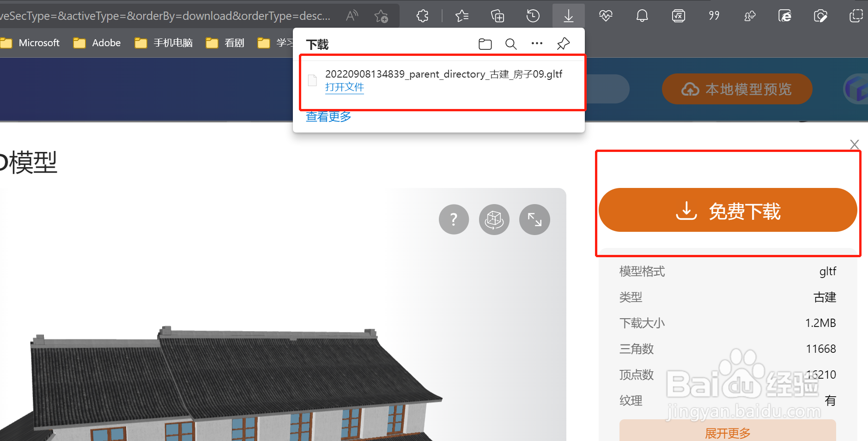This screenshot has width=868, height=441.
Task: Open the downloads more options menu
Action: 537,44
